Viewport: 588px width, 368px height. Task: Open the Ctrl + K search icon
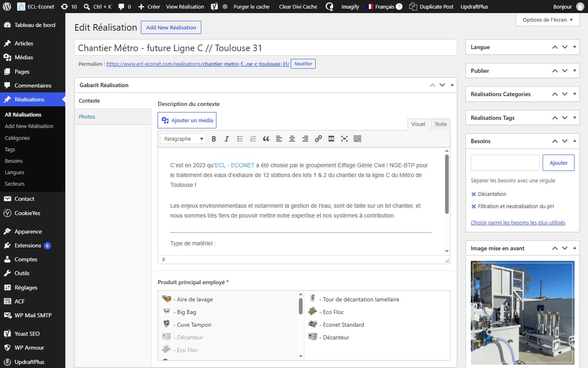(97, 7)
